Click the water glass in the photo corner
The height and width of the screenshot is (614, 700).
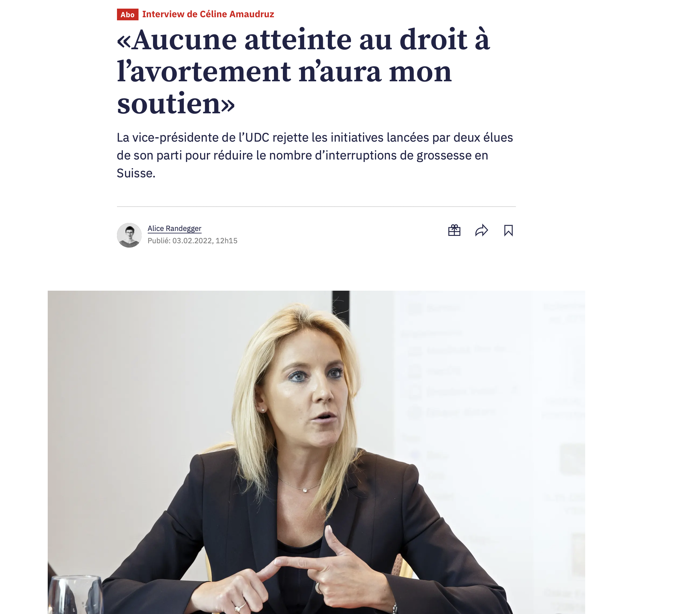[x=75, y=595]
